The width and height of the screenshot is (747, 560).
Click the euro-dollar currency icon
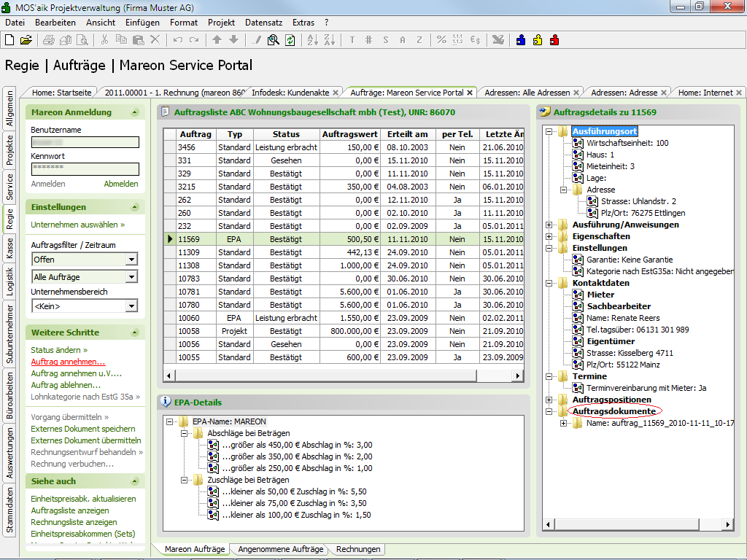coord(475,40)
